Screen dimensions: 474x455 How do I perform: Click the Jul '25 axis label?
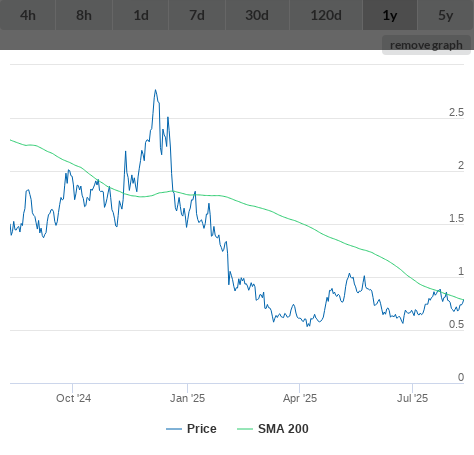(412, 398)
